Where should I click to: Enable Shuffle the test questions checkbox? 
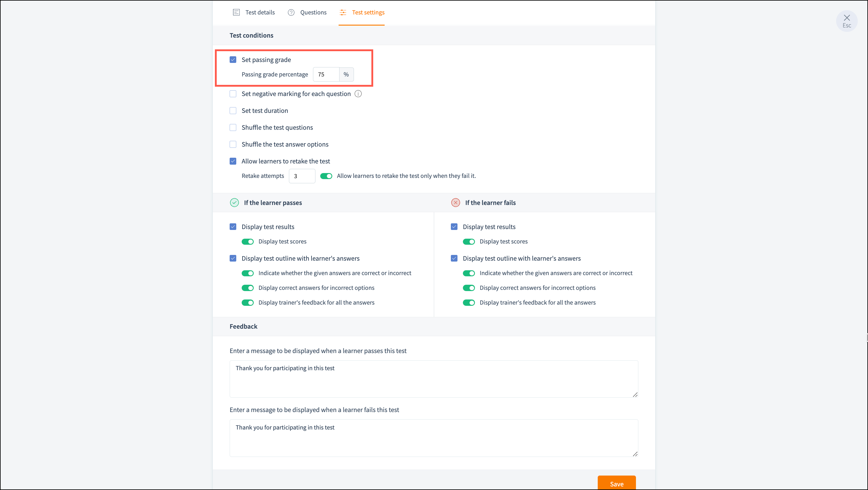pos(233,127)
